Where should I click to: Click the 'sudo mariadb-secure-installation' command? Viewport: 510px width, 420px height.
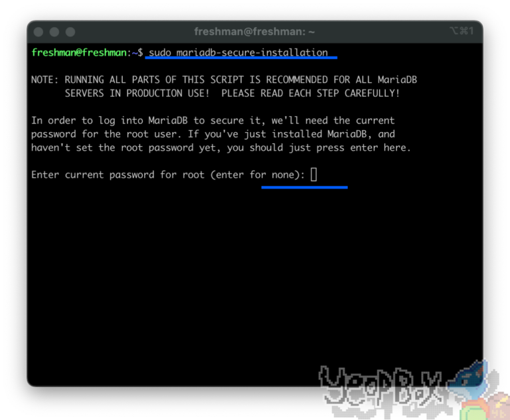(x=238, y=52)
